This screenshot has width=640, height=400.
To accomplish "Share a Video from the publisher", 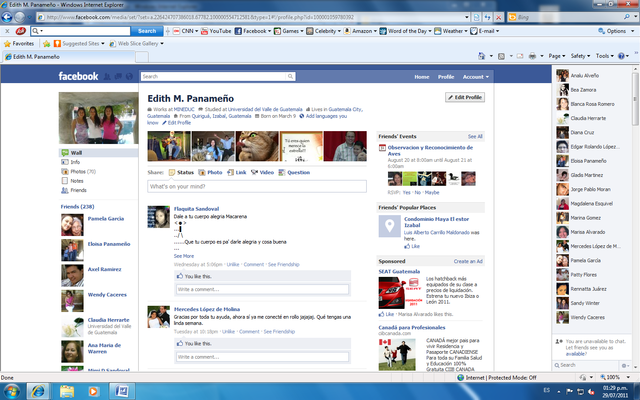I will click(262, 173).
